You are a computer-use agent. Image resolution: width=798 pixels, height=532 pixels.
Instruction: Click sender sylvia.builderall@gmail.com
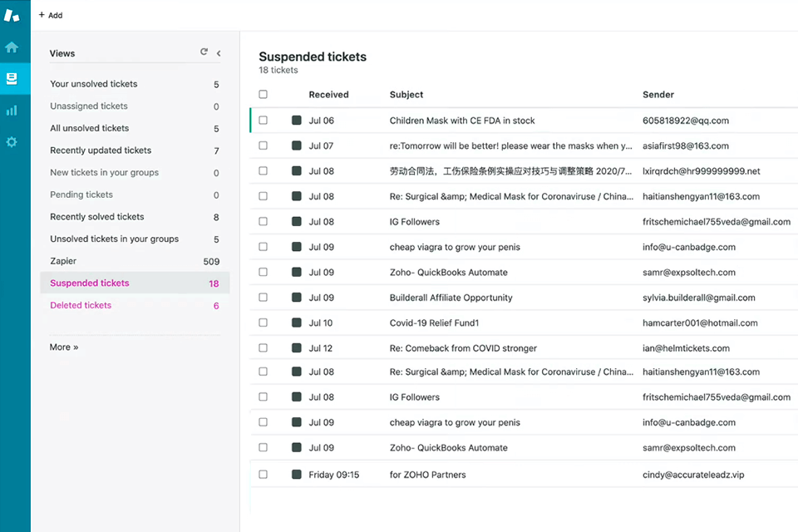[699, 298]
